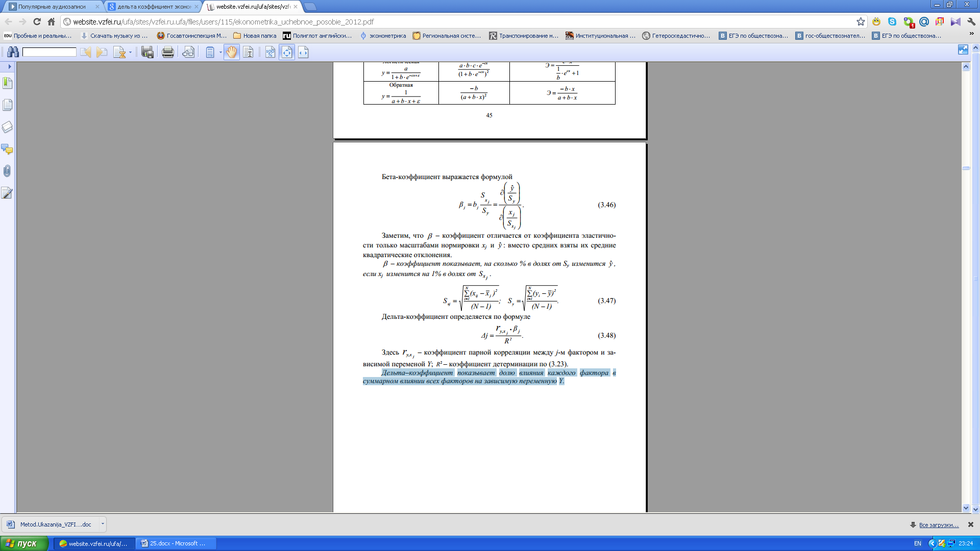Go forward in browser history

[x=22, y=22]
